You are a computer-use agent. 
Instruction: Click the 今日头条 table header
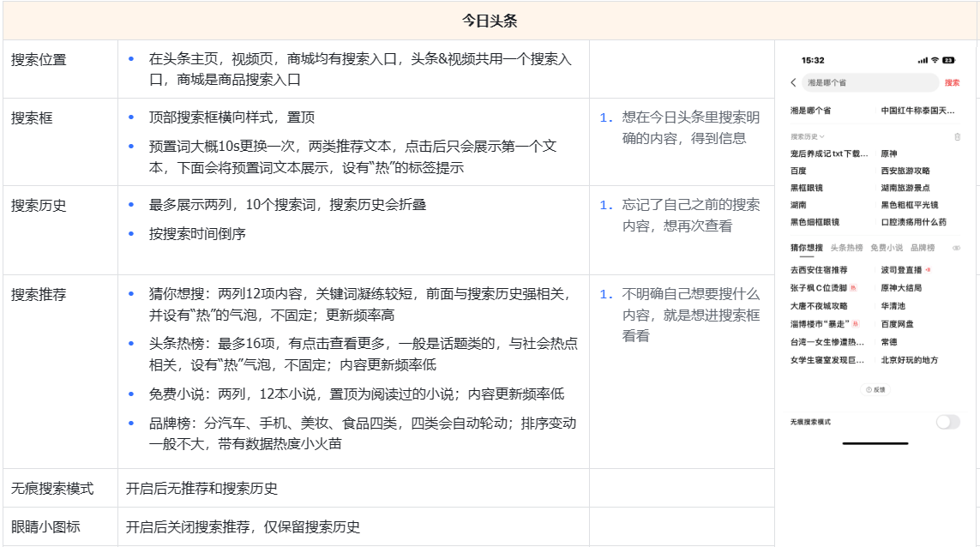490,21
